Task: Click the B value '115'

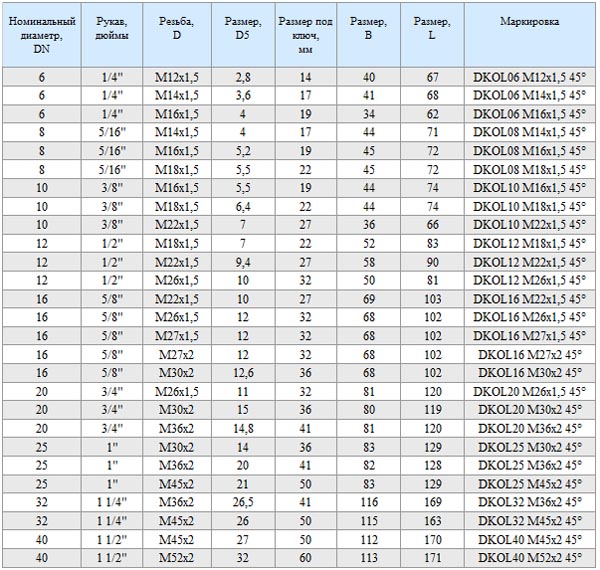Action: coord(369,521)
